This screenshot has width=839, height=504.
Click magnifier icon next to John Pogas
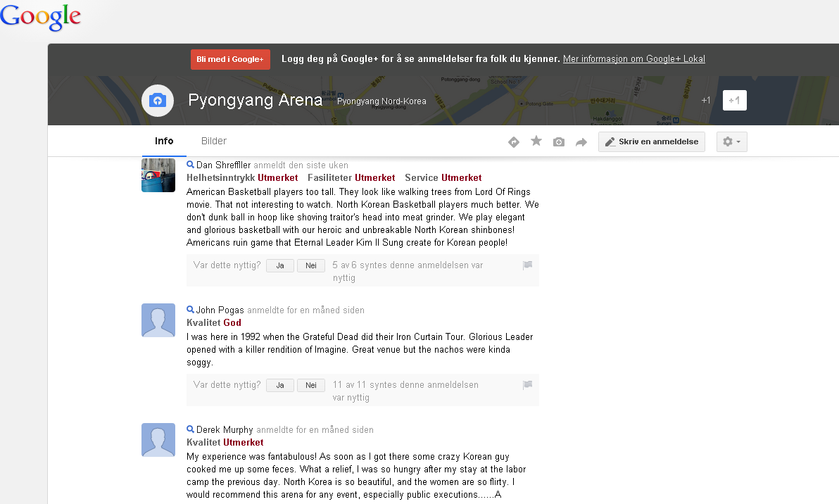(x=190, y=310)
